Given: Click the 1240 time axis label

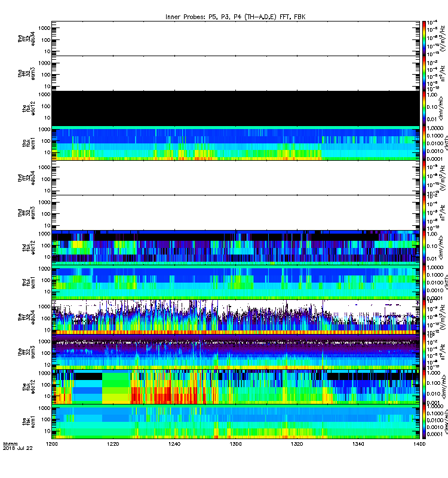Looking at the screenshot, I should pos(174,444).
